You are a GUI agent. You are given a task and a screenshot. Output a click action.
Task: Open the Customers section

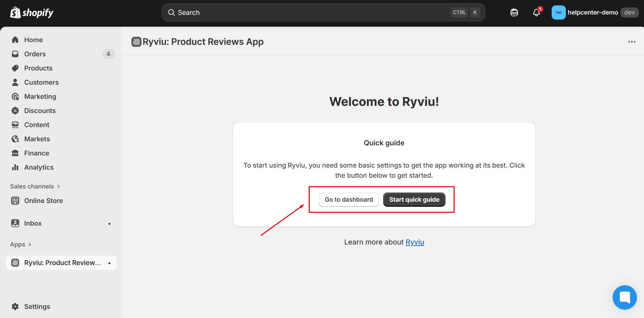pyautogui.click(x=41, y=82)
